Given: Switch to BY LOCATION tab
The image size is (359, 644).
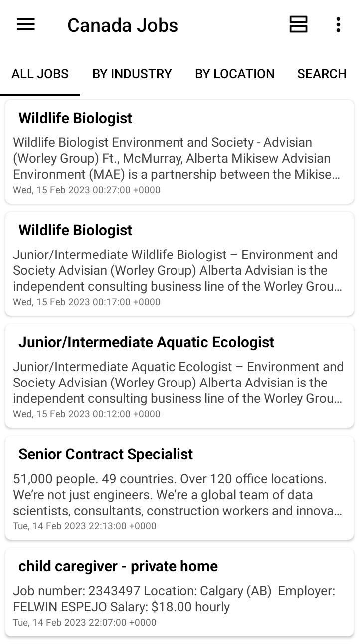Looking at the screenshot, I should click(x=234, y=74).
